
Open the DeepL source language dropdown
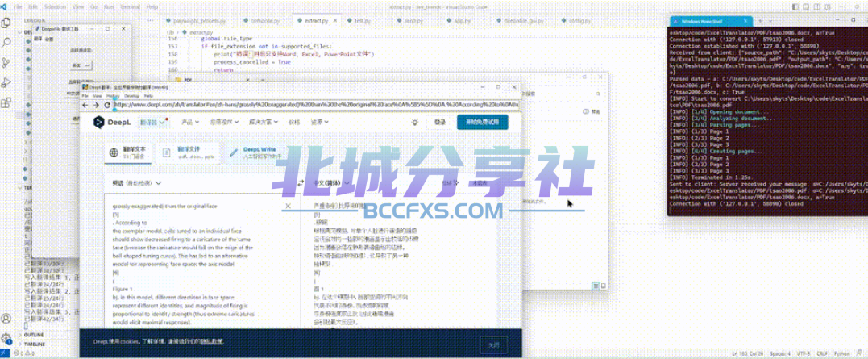tap(137, 183)
